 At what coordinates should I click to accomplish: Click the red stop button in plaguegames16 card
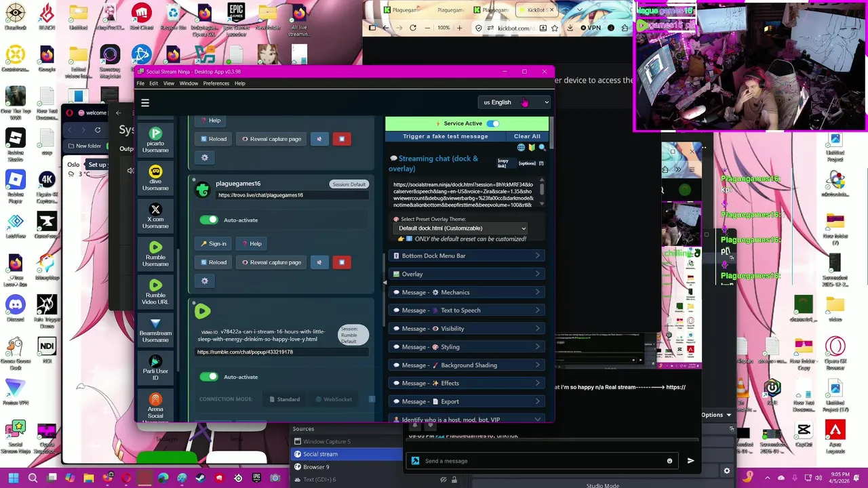click(342, 262)
